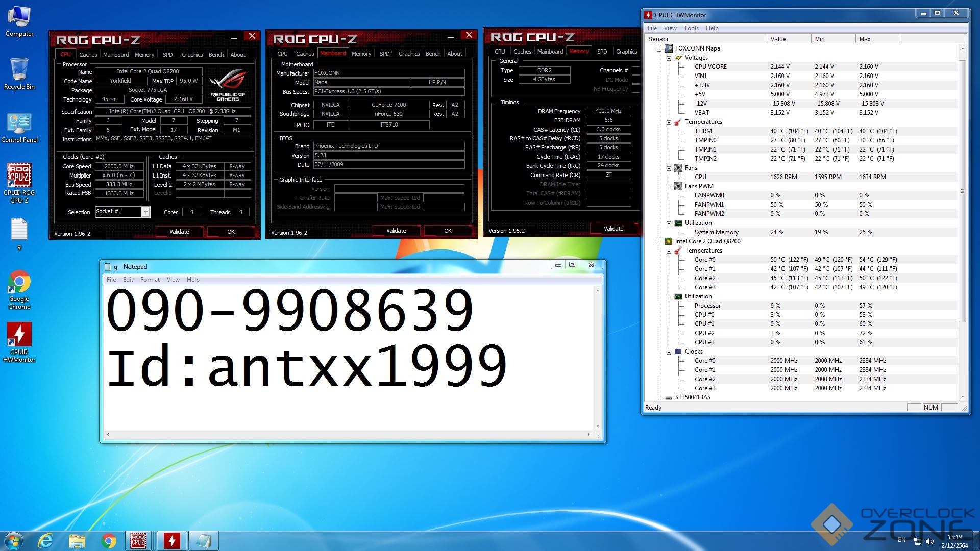Click the mainboard Utilization group icon in HWMonitor

[678, 223]
